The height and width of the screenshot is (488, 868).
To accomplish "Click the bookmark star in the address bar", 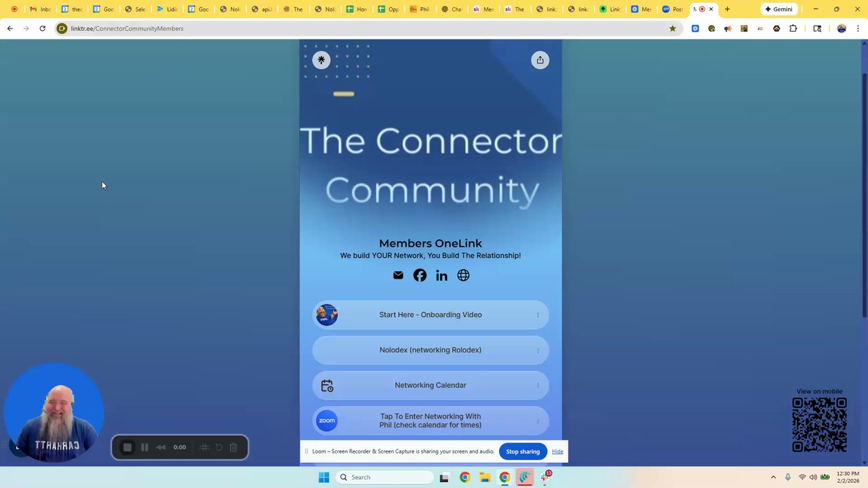I will (x=673, y=28).
